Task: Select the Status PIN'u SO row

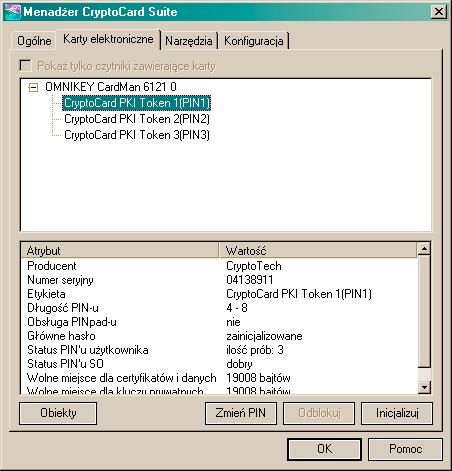Action: pos(219,364)
